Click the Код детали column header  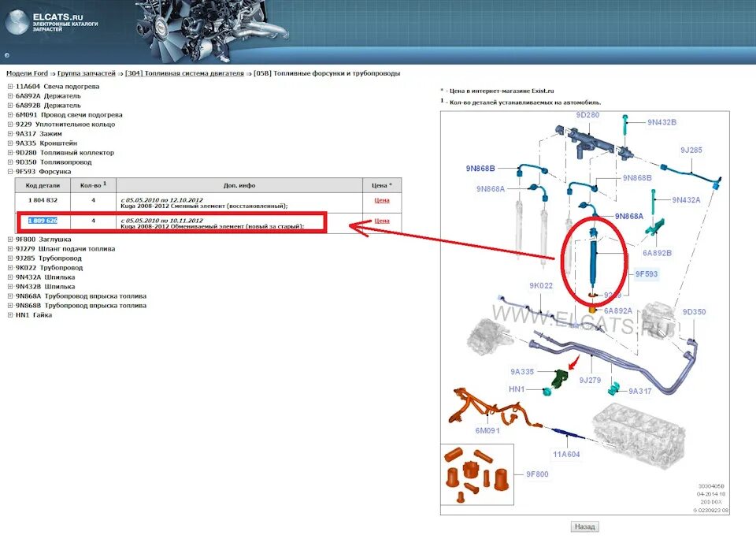click(43, 185)
